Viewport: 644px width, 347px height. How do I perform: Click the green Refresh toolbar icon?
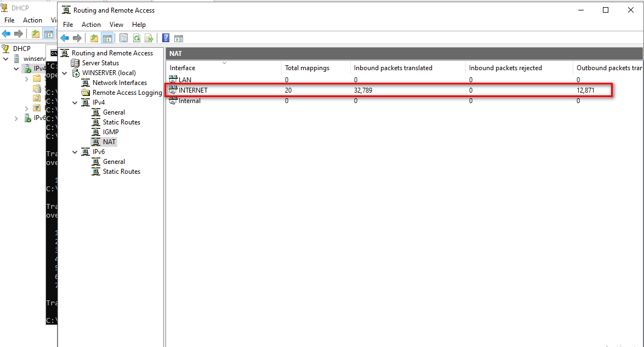[x=136, y=38]
